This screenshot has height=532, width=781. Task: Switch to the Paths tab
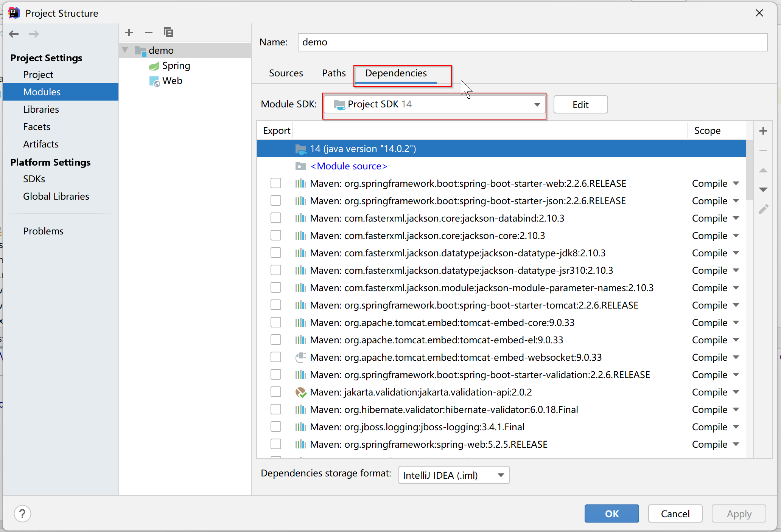tap(334, 73)
